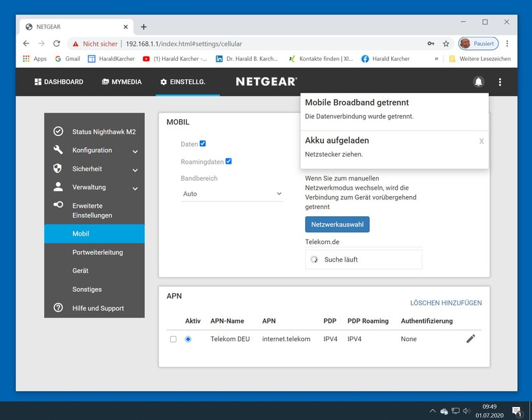Click the saved passwords key icon

pyautogui.click(x=431, y=43)
